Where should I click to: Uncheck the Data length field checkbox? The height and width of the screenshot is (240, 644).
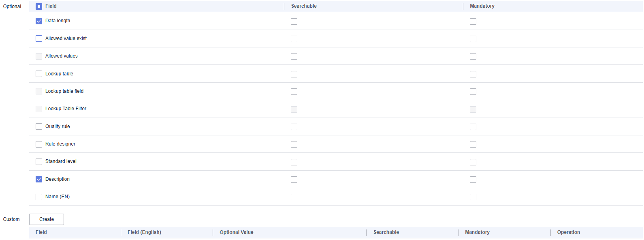(x=39, y=21)
